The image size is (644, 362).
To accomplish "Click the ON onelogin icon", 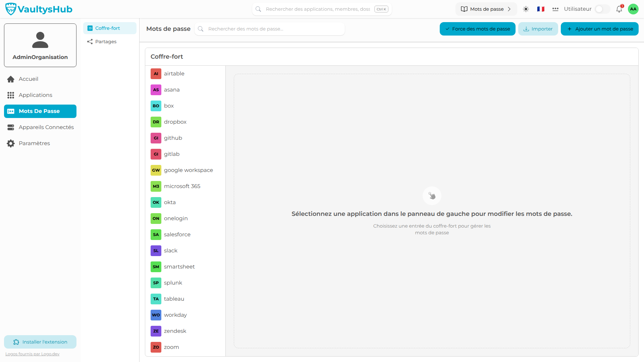I will 156,219.
